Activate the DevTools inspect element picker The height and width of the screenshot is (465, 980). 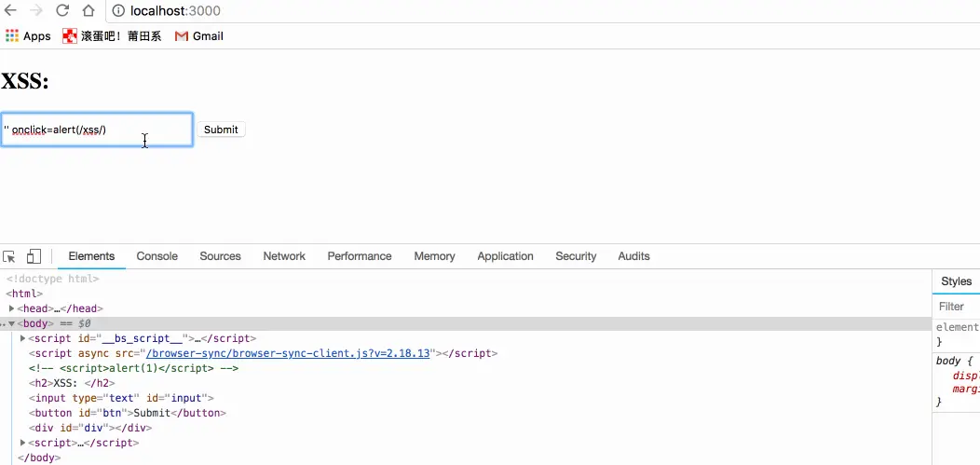[x=8, y=257]
